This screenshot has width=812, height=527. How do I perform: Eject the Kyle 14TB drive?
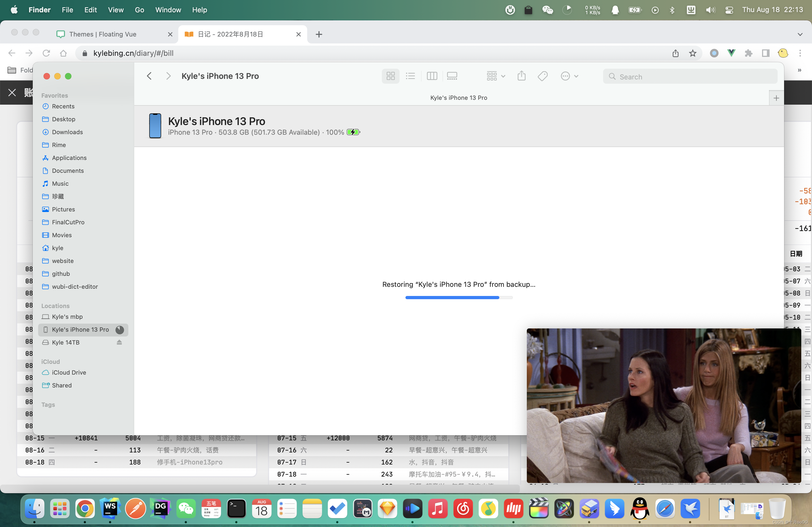pyautogui.click(x=119, y=342)
